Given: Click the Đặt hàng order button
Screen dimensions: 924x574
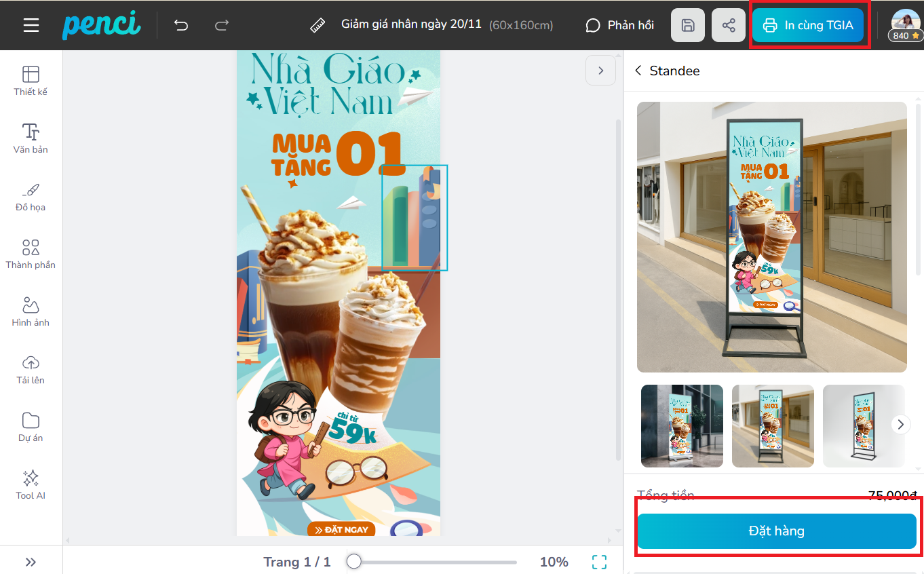Looking at the screenshot, I should click(x=776, y=531).
